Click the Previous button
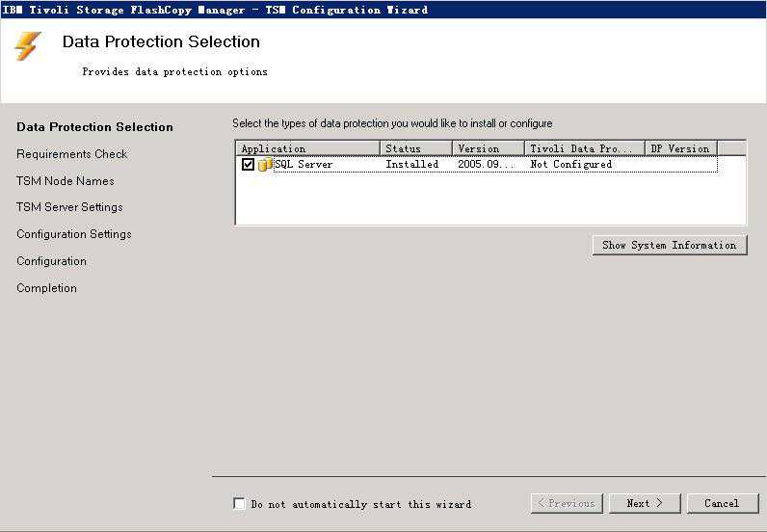This screenshot has width=767, height=532. point(566,503)
